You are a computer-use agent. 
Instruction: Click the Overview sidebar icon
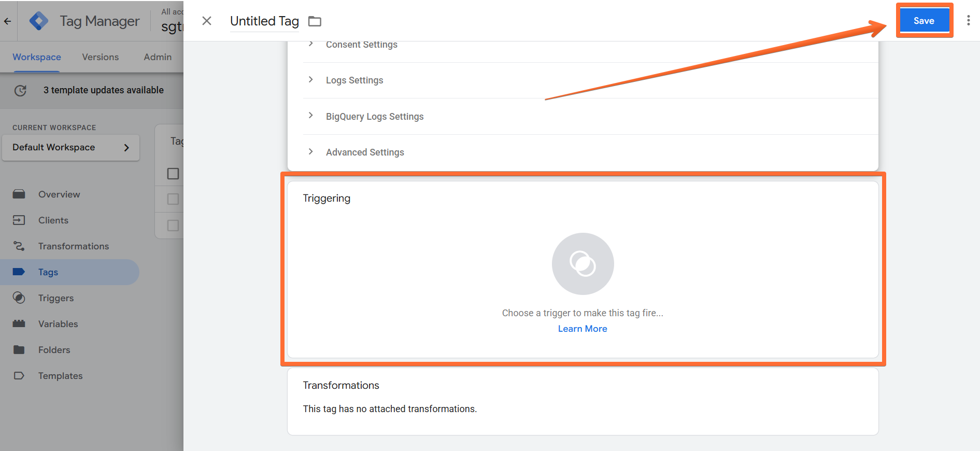19,194
